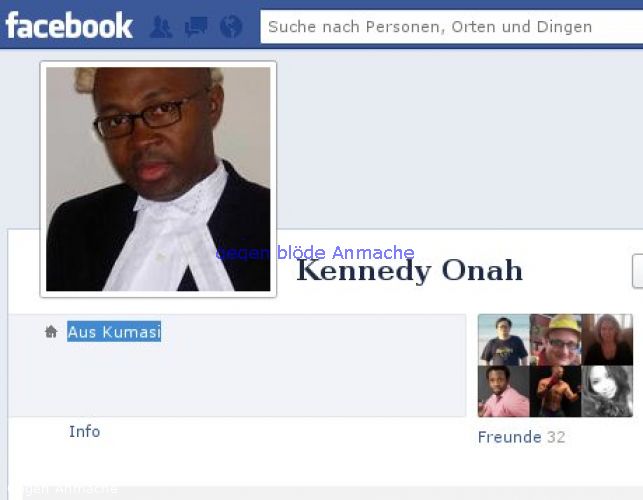Open the Freunde 32 friends link
Viewport: 643px width, 500px height.
pos(522,437)
